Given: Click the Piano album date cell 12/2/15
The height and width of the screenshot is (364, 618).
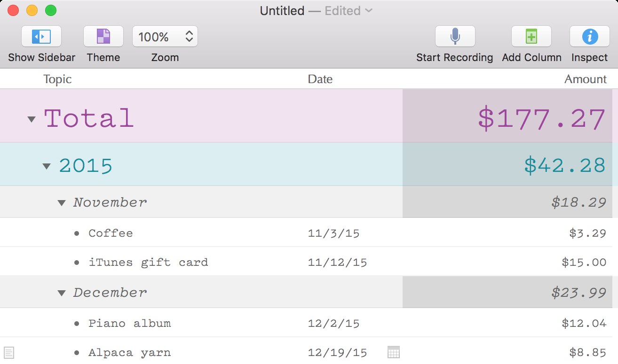Looking at the screenshot, I should pos(333,324).
